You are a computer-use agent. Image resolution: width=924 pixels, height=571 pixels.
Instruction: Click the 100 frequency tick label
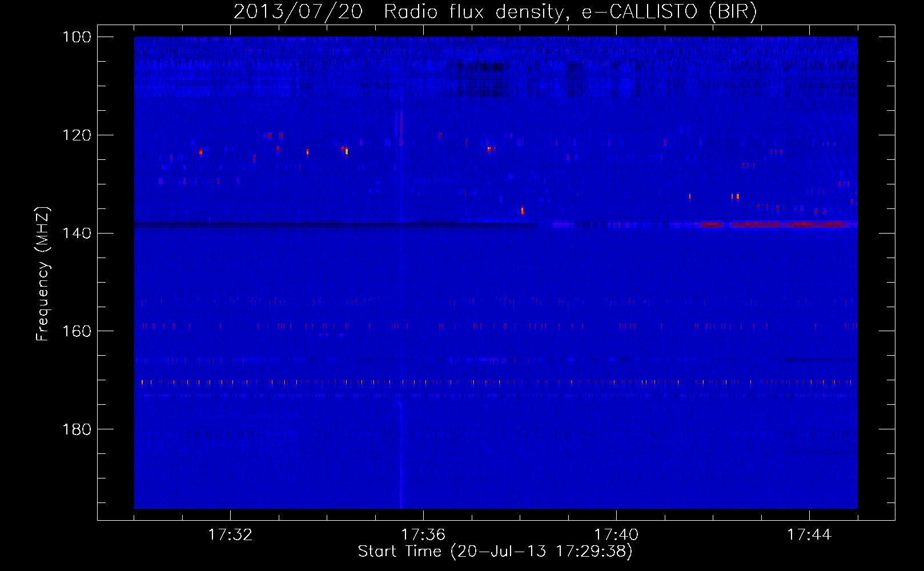tap(77, 37)
